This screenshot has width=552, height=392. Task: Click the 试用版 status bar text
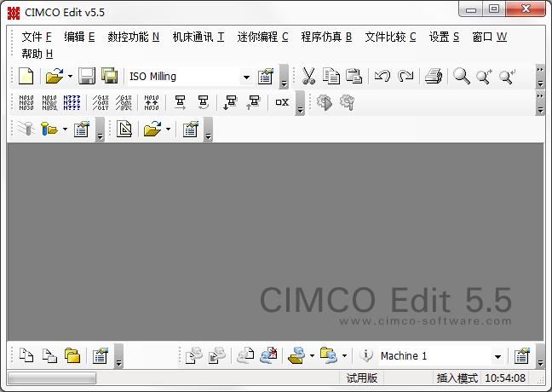[x=361, y=378]
